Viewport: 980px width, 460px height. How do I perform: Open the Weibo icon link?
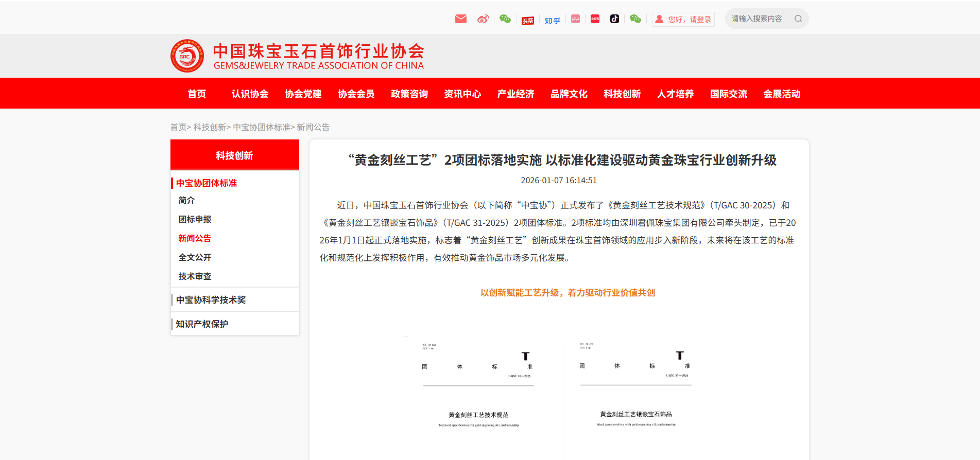(x=483, y=19)
